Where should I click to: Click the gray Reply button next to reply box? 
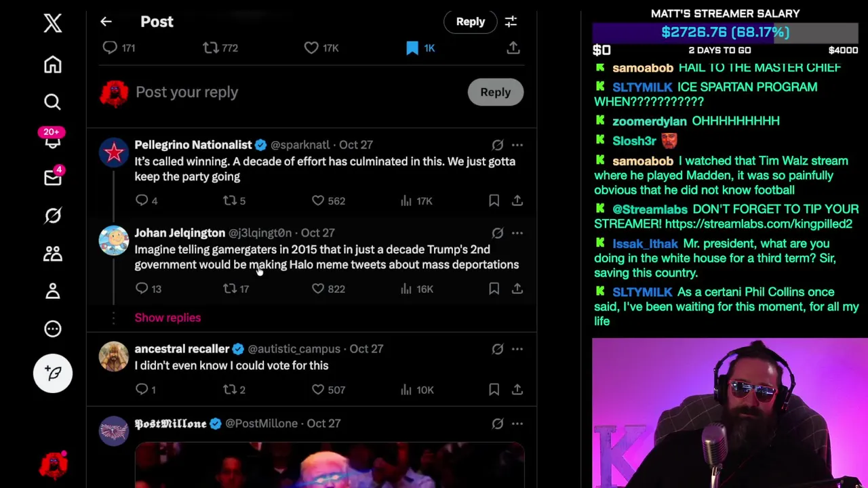496,92
